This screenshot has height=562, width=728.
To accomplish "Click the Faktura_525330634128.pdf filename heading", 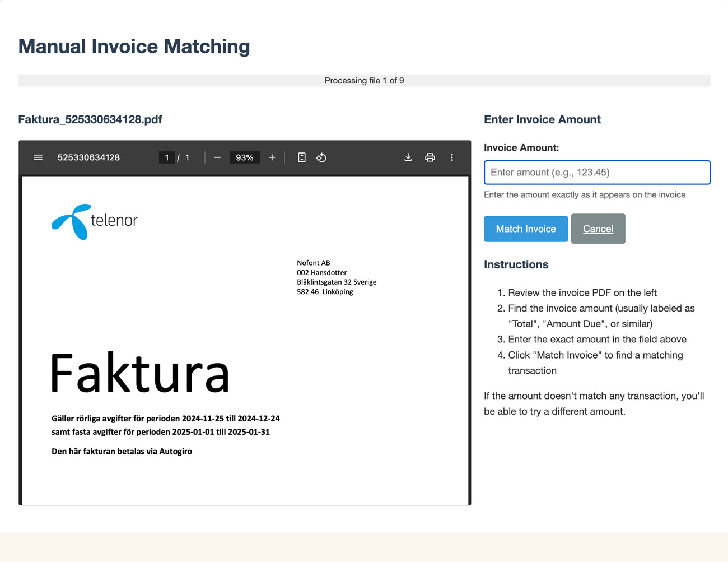I will (90, 119).
